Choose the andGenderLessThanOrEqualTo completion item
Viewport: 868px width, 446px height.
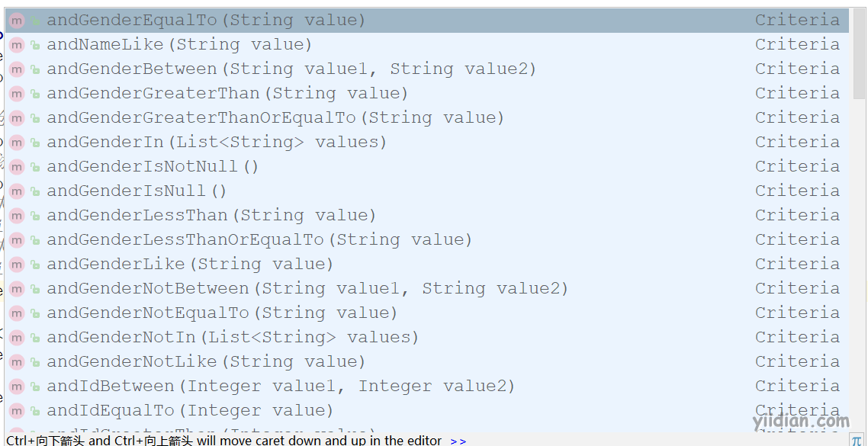[427, 239]
